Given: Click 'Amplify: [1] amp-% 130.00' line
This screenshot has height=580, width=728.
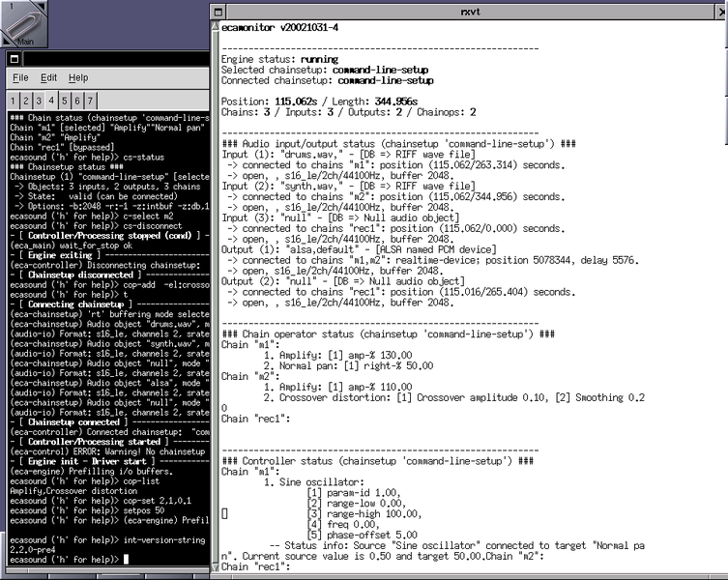Looking at the screenshot, I should (338, 355).
